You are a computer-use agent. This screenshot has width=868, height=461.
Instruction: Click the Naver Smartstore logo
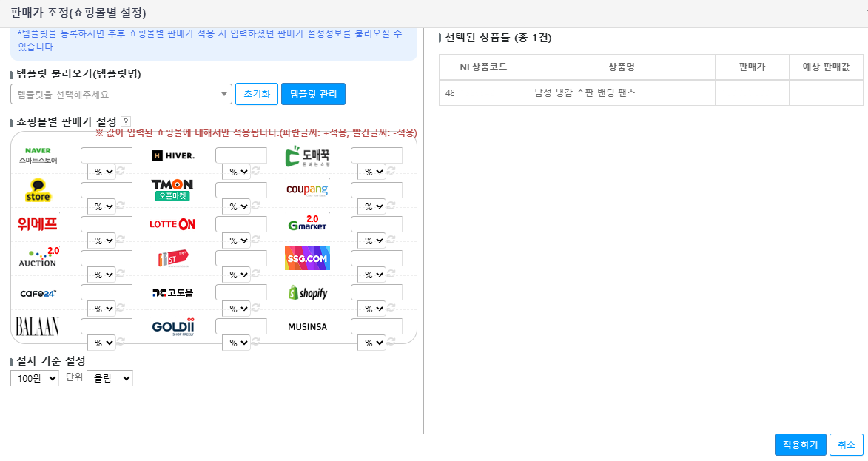coord(38,155)
